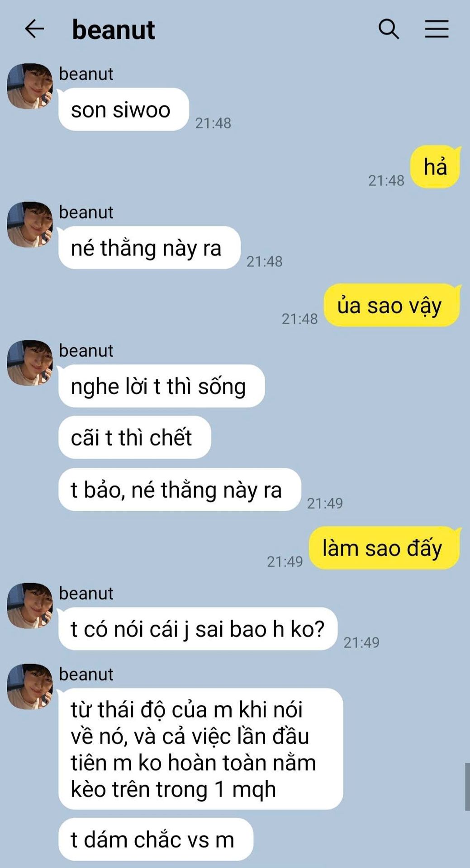Tap the 't bảo, né thằng này ra' bubble
Screen dimensions: 470x868
[x=180, y=490]
